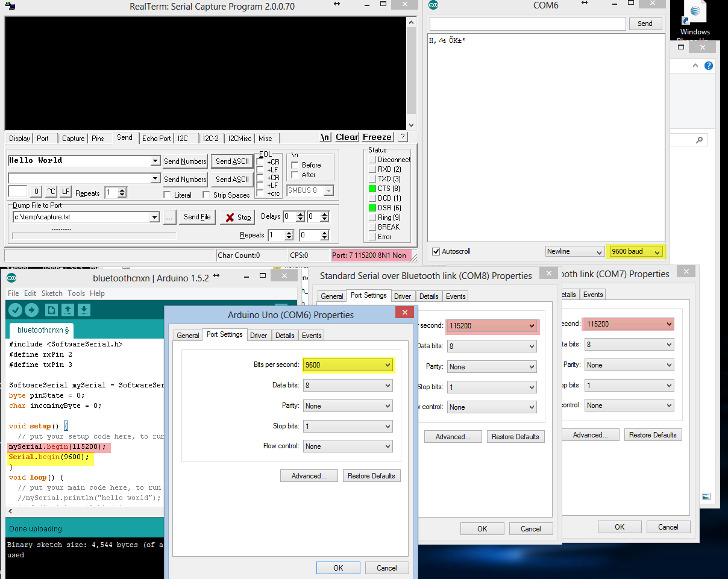
Task: Open the Arduino Sketch menu
Action: pos(52,293)
